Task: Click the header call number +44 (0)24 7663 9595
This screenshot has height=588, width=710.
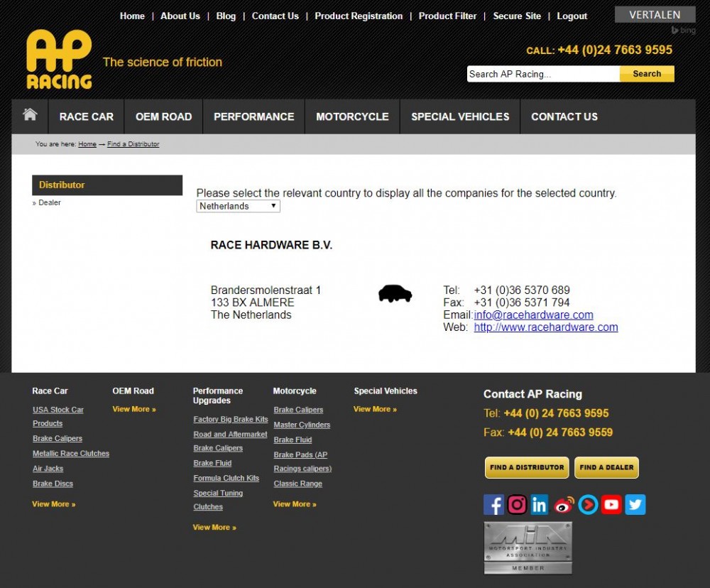Action: coord(615,50)
